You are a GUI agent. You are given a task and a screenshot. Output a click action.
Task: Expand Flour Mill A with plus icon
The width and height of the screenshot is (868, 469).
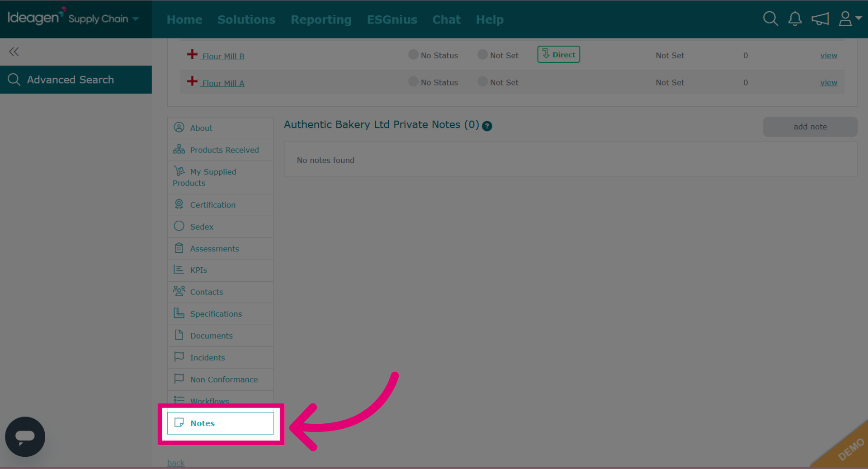(192, 81)
